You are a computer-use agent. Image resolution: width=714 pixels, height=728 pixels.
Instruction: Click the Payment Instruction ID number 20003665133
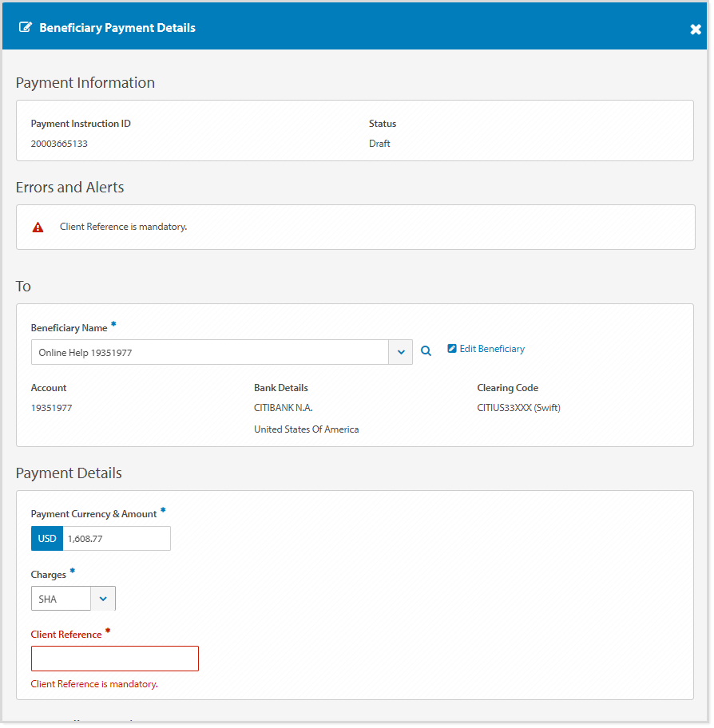coord(59,144)
